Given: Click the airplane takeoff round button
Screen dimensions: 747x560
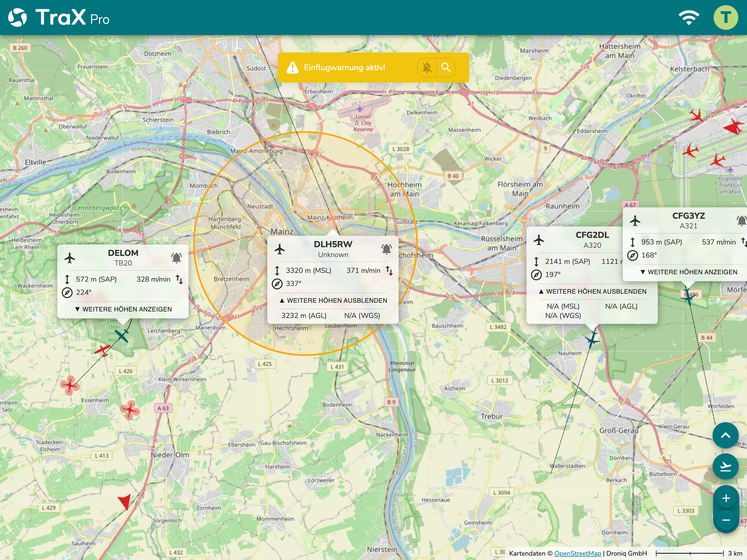Looking at the screenshot, I should point(726,466).
